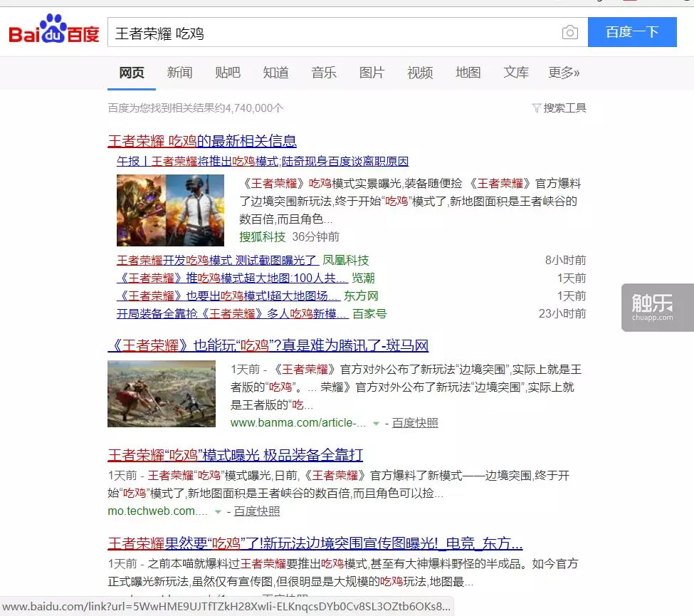Click the 凤凰科技 source label
Viewport: 694px width, 616px height.
point(346,261)
